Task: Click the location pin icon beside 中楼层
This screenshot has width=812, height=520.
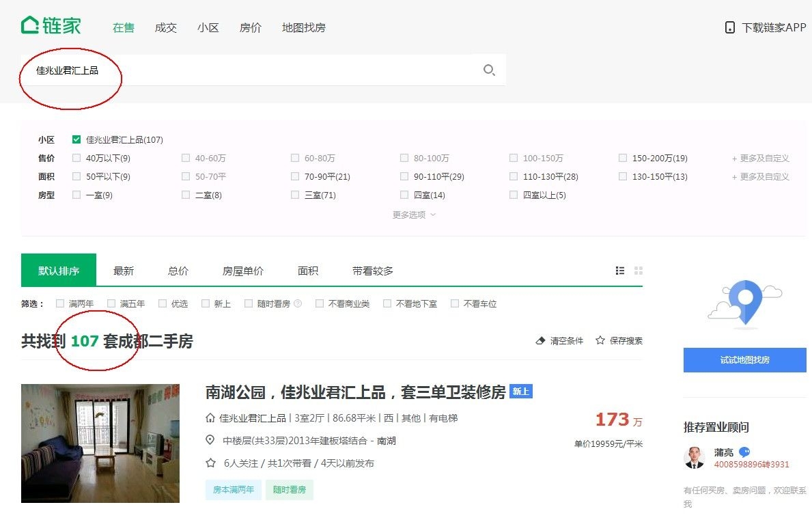Action: click(210, 440)
